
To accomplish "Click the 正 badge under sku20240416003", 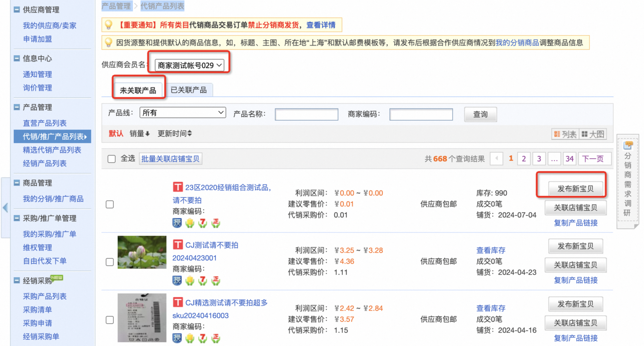I will [x=216, y=338].
